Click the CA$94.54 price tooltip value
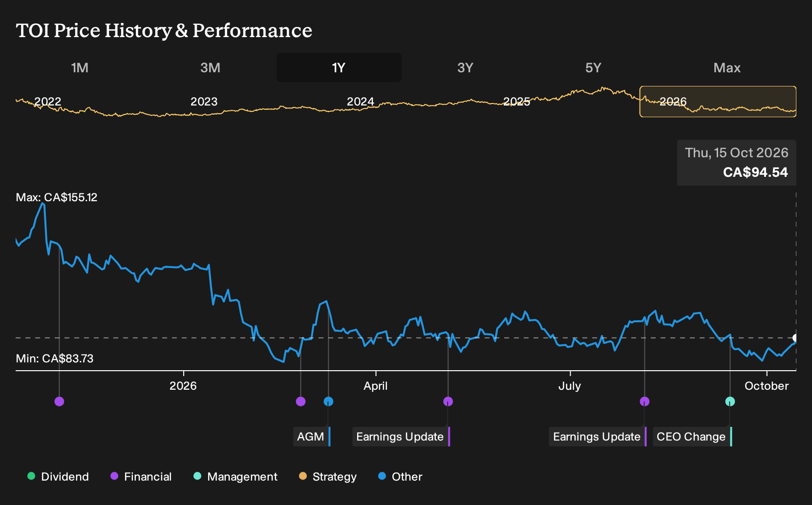 (755, 172)
